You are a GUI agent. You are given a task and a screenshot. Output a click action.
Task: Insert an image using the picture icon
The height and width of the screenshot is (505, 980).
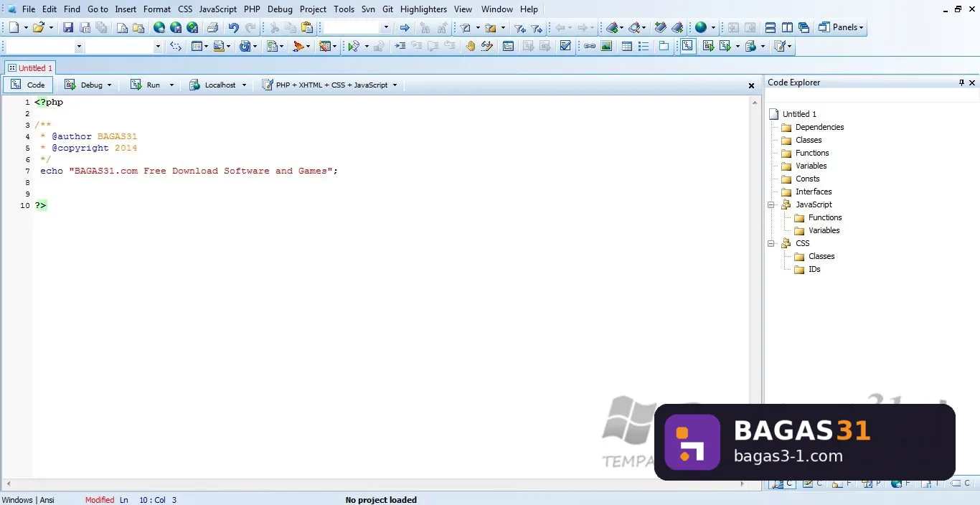pyautogui.click(x=607, y=46)
